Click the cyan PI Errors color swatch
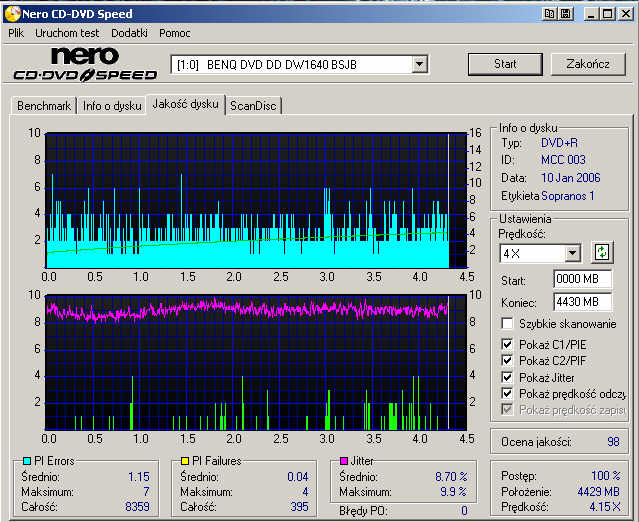The width and height of the screenshot is (639, 522). coord(27,461)
